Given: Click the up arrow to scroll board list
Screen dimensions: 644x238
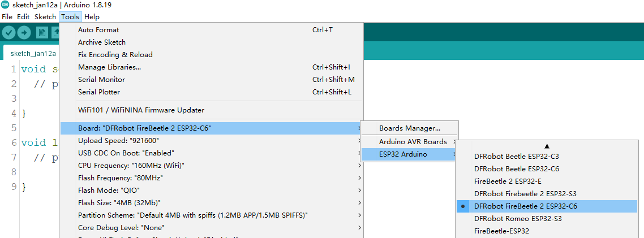Looking at the screenshot, I should tap(547, 146).
